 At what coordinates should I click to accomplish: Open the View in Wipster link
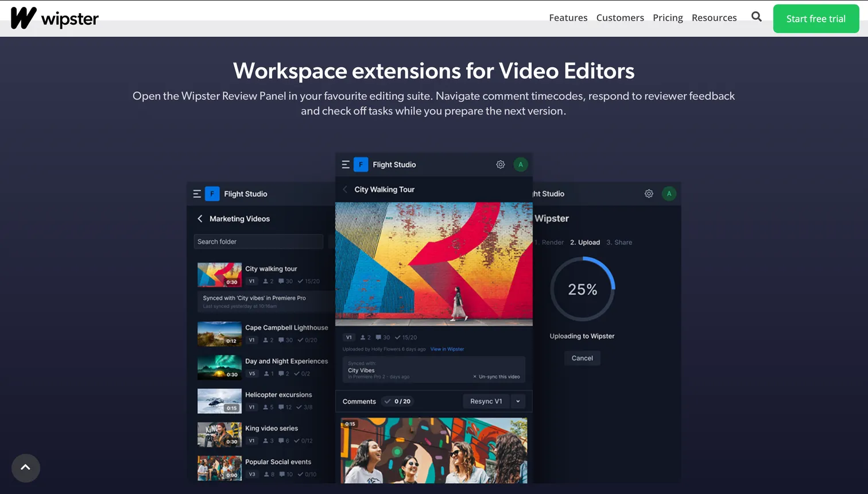pos(447,349)
